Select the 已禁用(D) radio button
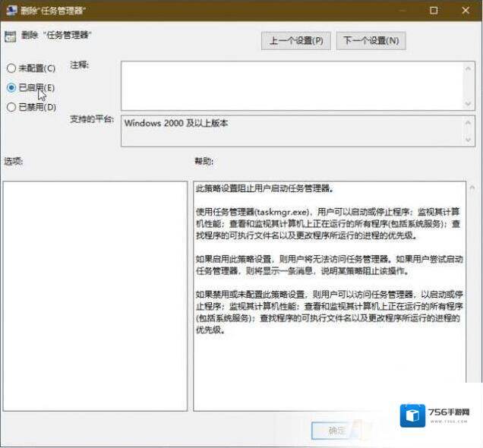The height and width of the screenshot is (448, 483). tap(11, 107)
